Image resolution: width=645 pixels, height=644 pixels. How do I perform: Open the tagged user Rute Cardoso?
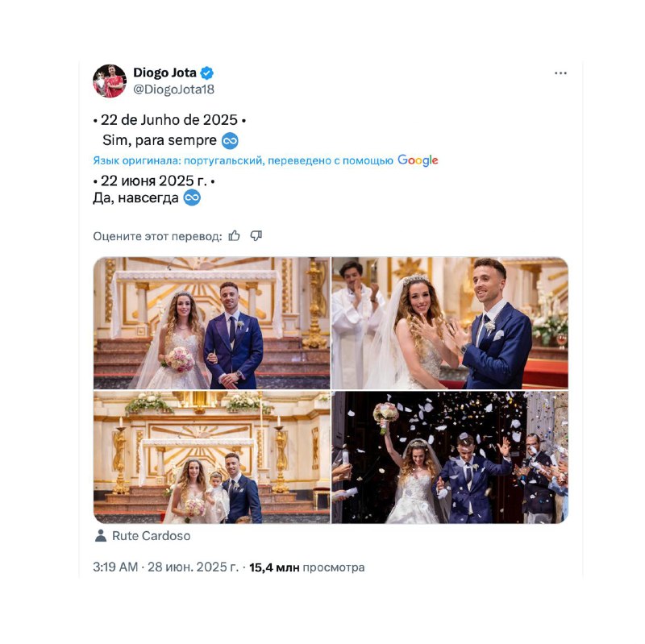151,536
